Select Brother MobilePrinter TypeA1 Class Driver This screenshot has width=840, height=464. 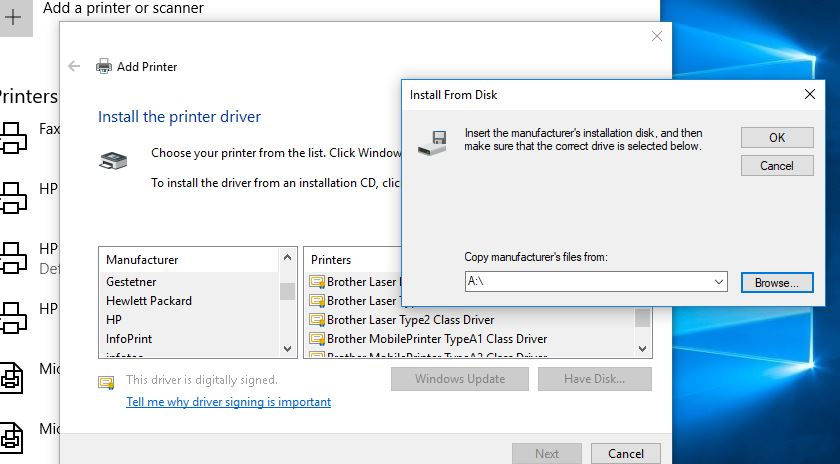(x=437, y=339)
